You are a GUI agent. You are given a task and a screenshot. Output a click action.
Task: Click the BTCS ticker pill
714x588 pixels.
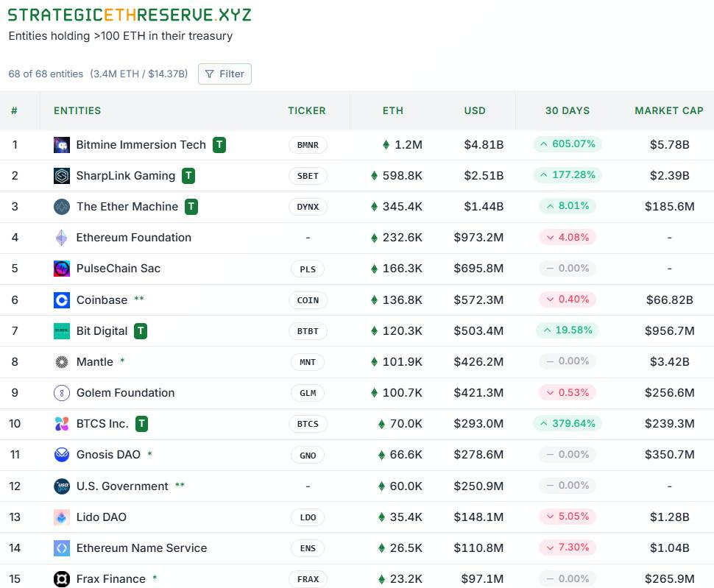(x=308, y=424)
